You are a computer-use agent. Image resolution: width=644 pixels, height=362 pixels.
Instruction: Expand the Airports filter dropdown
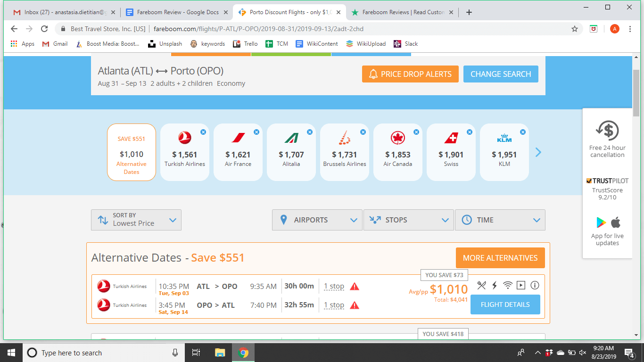pyautogui.click(x=317, y=220)
